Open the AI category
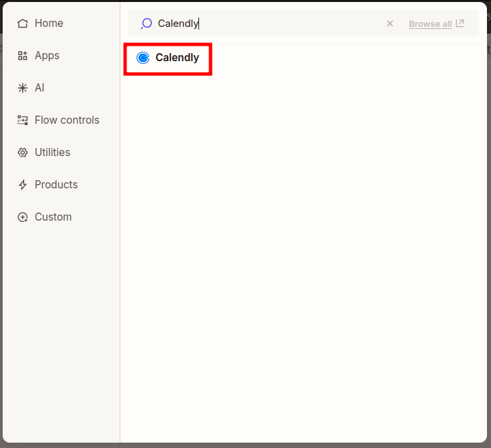 pyautogui.click(x=31, y=87)
